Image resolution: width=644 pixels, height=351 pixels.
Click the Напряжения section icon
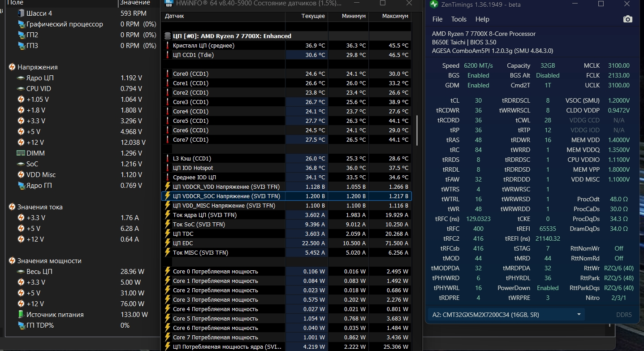coord(12,67)
